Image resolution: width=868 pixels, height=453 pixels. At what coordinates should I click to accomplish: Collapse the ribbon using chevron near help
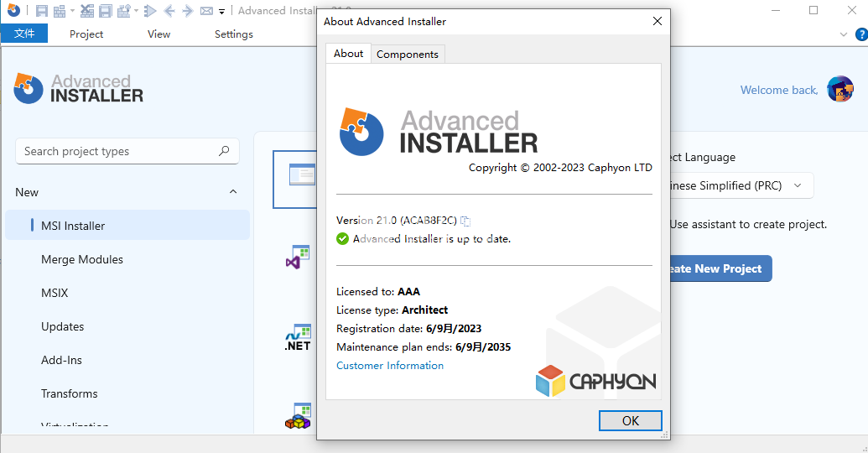coord(843,34)
